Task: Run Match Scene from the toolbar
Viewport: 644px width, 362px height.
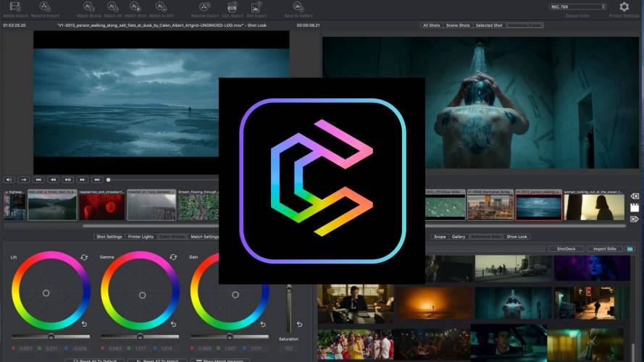Action: click(88, 7)
